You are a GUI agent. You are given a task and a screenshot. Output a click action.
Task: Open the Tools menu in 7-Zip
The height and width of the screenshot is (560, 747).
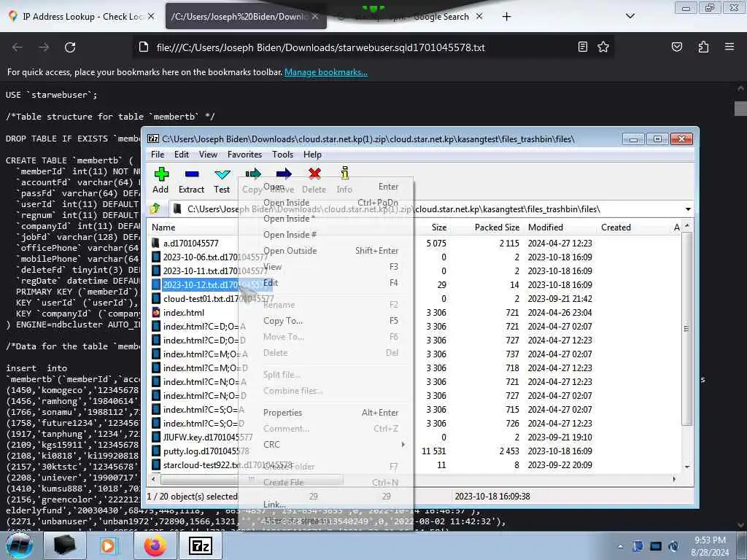tap(282, 155)
